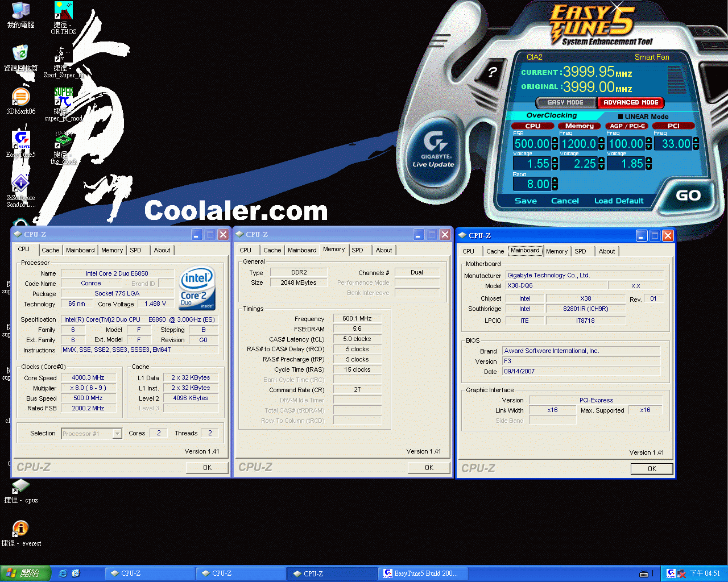Adjust the PCI-E Freq 100.00 stepper

pyautogui.click(x=648, y=144)
